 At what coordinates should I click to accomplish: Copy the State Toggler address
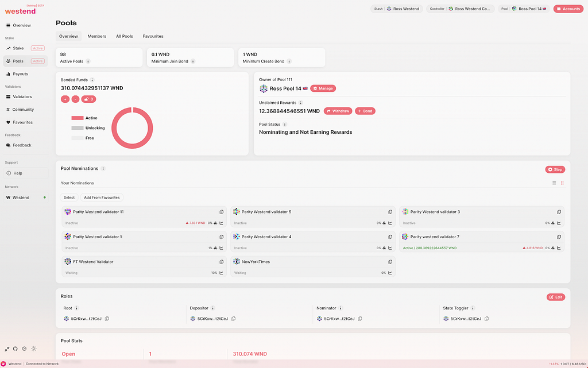[x=486, y=319]
